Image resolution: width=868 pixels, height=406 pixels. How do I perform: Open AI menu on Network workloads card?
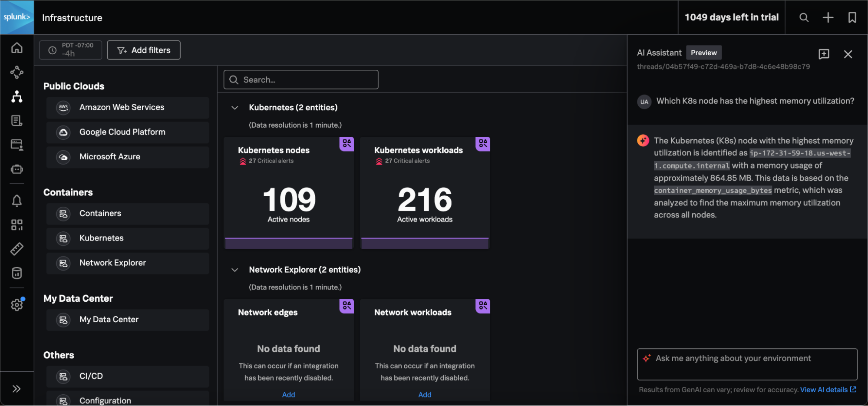[x=483, y=306]
